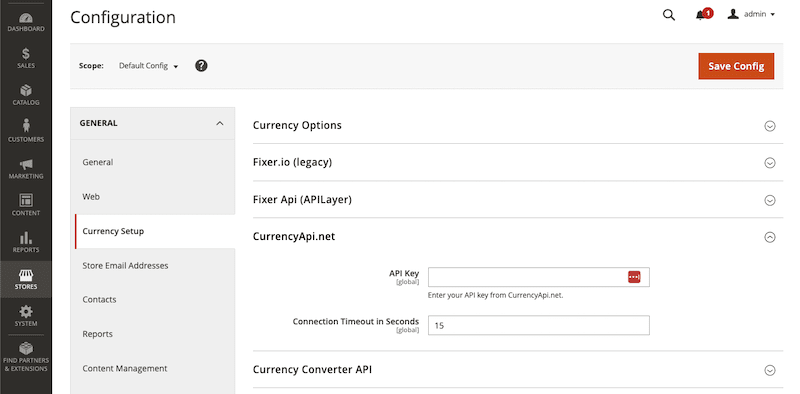Click the Scope: label text
Image resolution: width=800 pixels, height=394 pixels.
pos(91,66)
